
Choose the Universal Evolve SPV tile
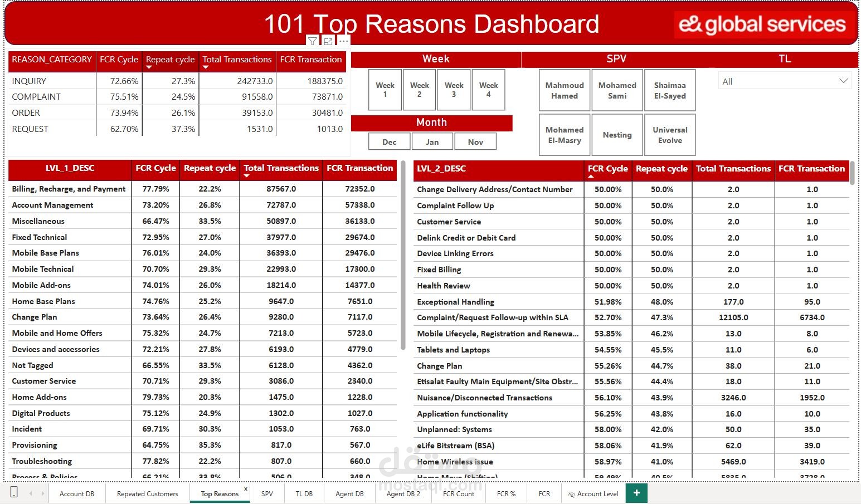pos(670,135)
